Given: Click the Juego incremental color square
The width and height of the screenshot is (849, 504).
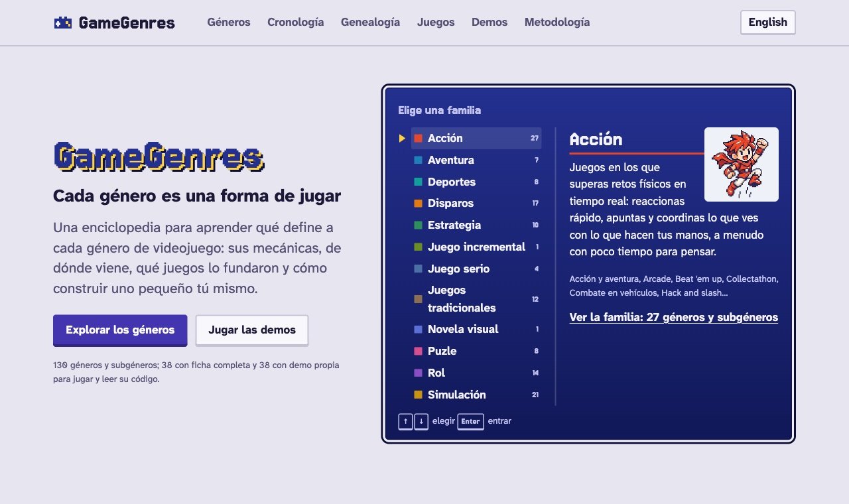Looking at the screenshot, I should (418, 247).
